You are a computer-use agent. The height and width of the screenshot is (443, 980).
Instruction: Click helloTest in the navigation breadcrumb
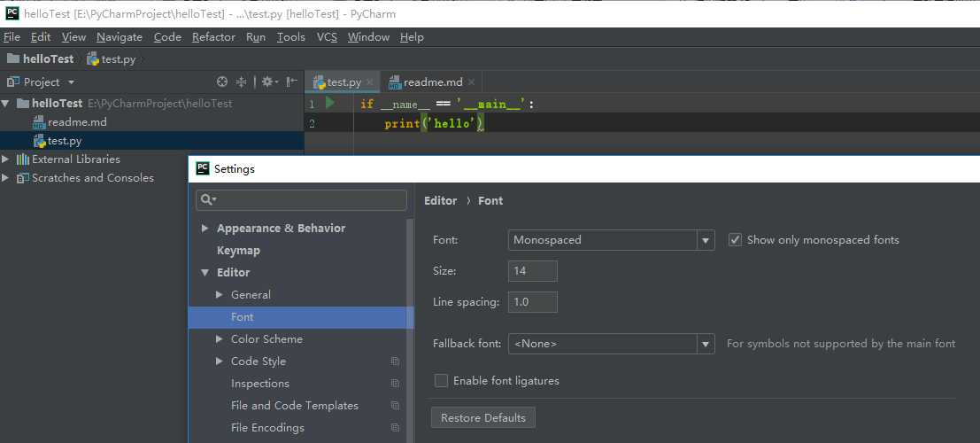48,58
